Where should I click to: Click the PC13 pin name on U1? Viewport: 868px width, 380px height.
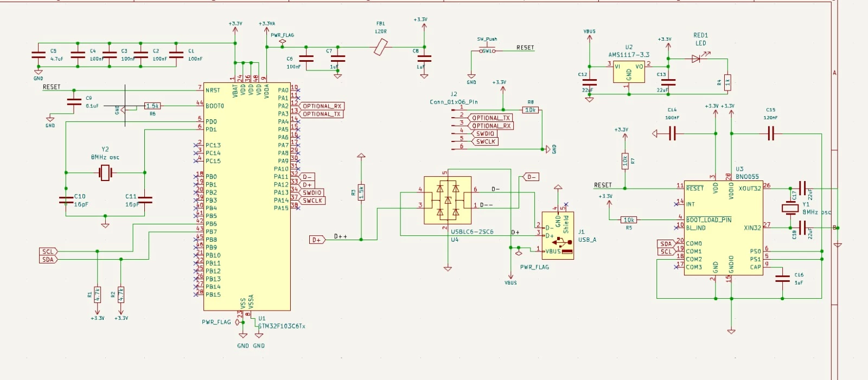click(213, 145)
